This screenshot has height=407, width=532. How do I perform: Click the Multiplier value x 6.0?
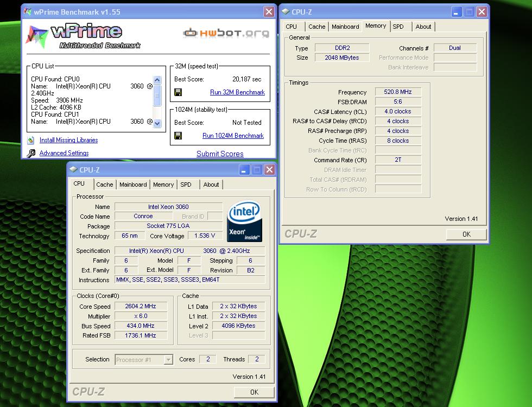coord(141,316)
